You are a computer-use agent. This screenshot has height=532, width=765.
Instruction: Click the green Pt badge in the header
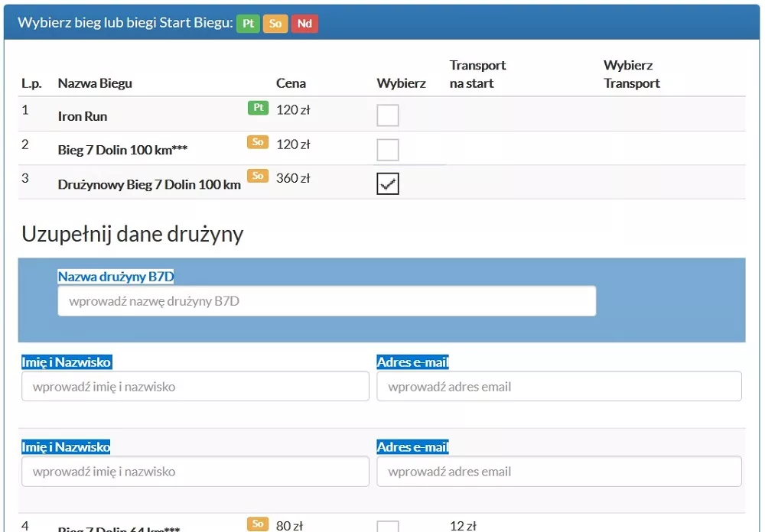point(248,24)
